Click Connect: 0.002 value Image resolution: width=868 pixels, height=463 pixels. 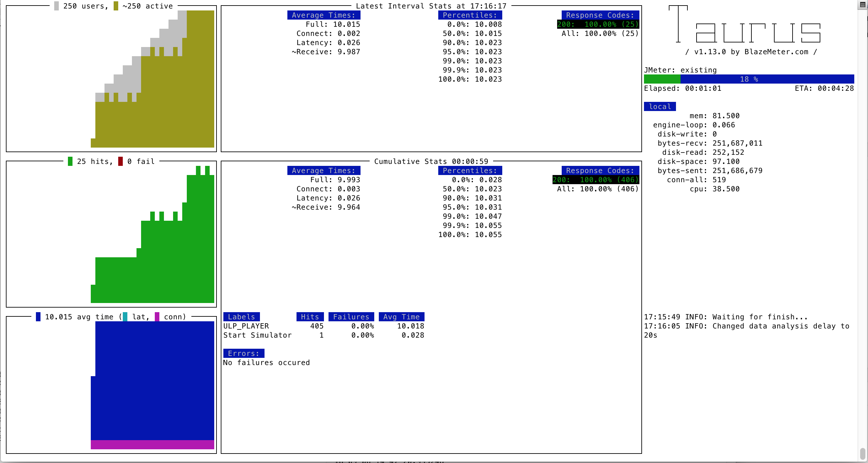[328, 33]
